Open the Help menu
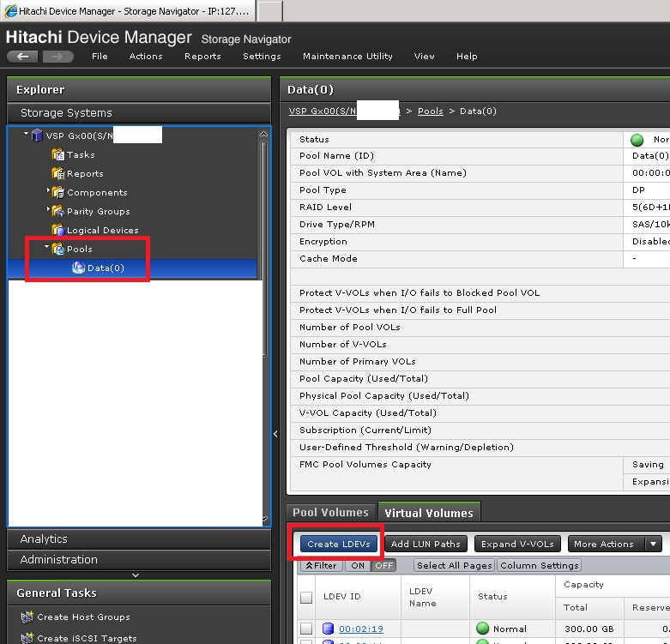The image size is (670, 644). point(467,57)
